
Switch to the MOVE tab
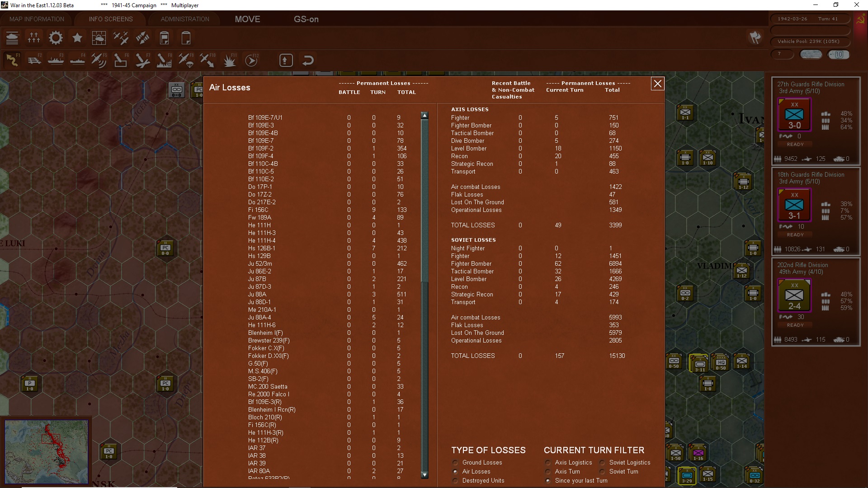pyautogui.click(x=247, y=19)
